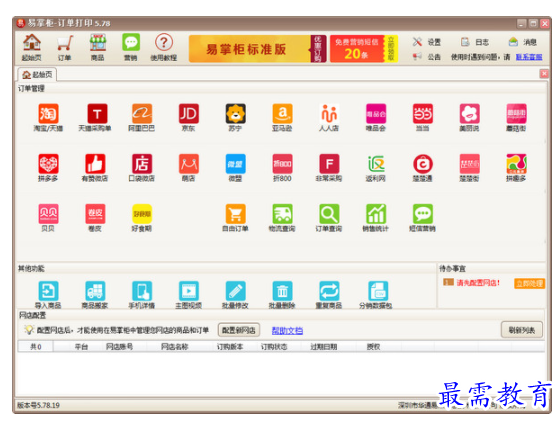The height and width of the screenshot is (426, 560).
Task: Open 贝贝 platform icon
Action: click(48, 217)
